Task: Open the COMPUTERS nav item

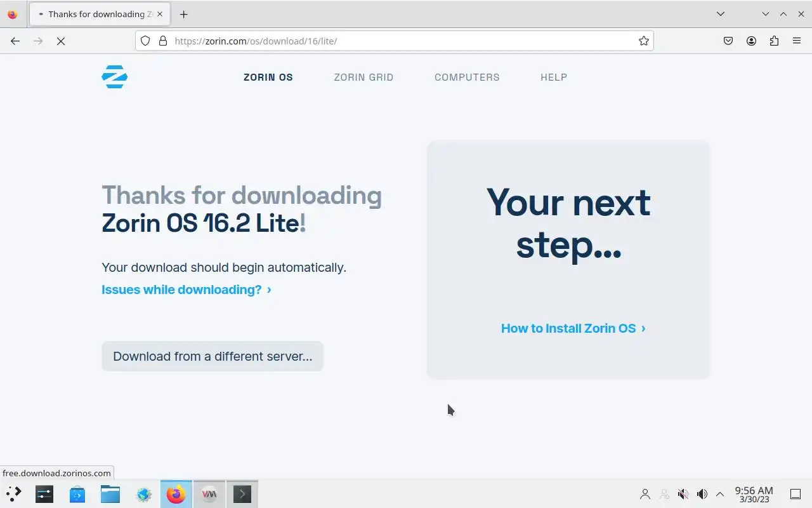Action: 467,77
